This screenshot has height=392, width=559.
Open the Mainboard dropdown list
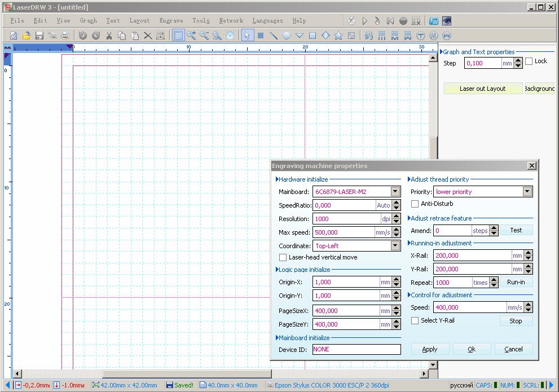pyautogui.click(x=395, y=192)
